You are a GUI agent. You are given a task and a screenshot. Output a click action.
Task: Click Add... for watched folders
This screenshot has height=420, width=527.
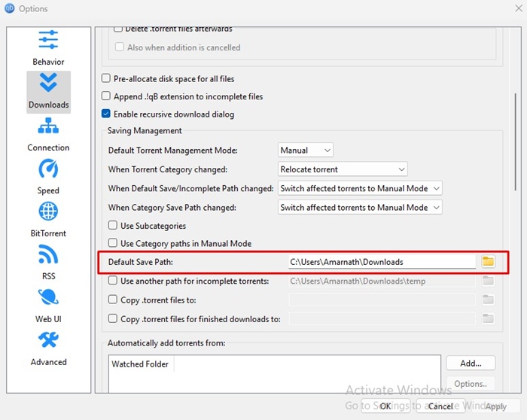[471, 364]
